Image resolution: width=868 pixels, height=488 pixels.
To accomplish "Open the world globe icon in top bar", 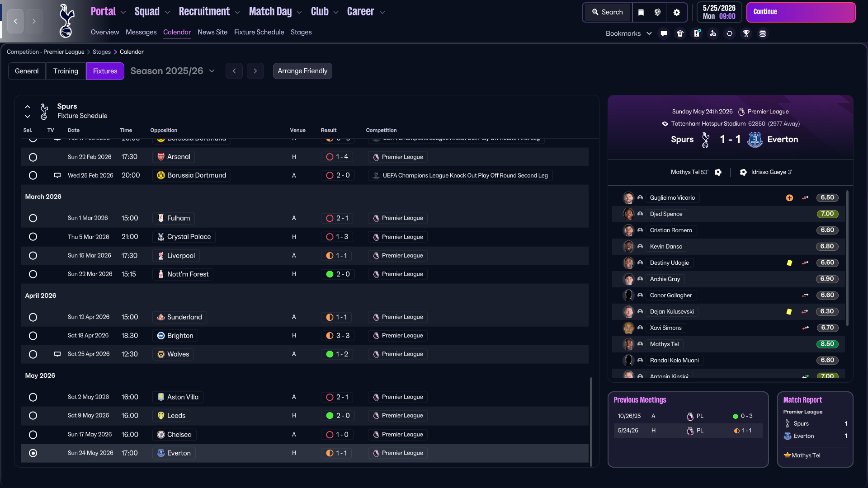I will click(658, 12).
